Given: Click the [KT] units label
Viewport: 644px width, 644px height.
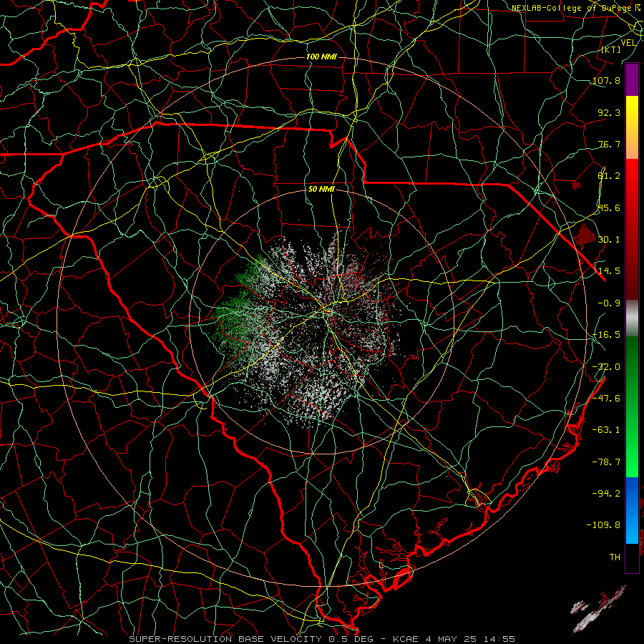Looking at the screenshot, I should pos(611,49).
